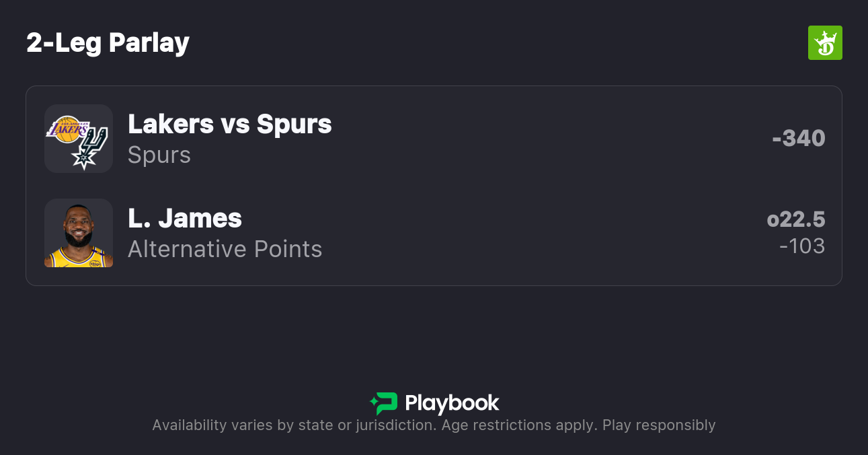The width and height of the screenshot is (868, 455).
Task: Click the Alternative Points market label
Action: pos(225,249)
